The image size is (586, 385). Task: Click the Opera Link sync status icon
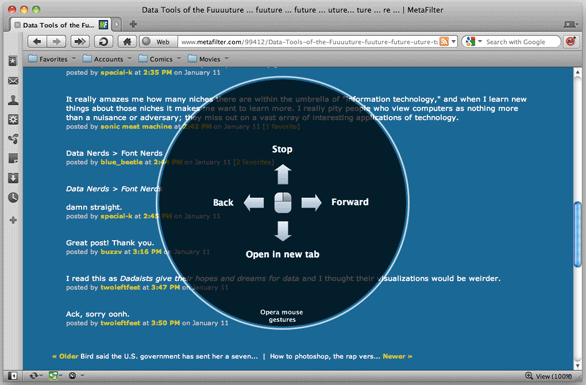(34, 376)
